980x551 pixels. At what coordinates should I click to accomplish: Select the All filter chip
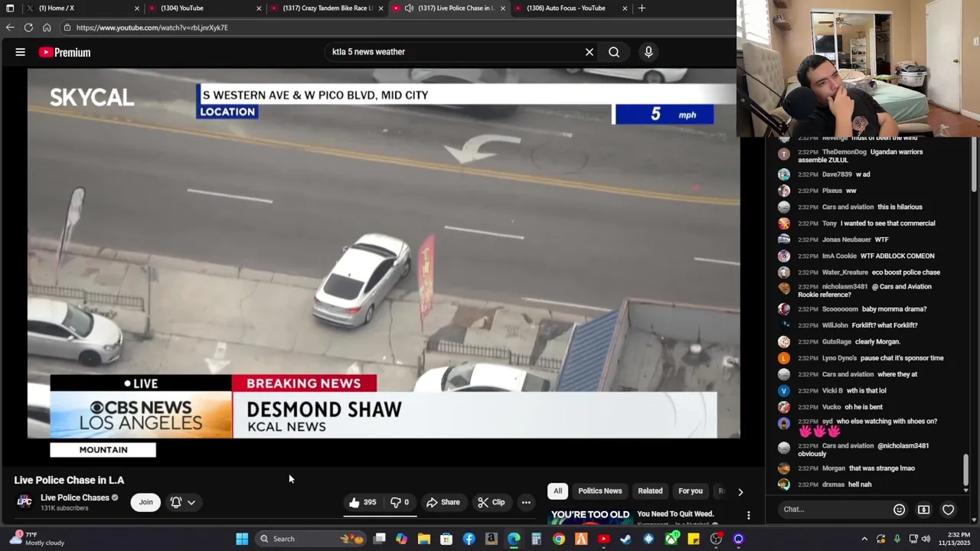tap(557, 491)
